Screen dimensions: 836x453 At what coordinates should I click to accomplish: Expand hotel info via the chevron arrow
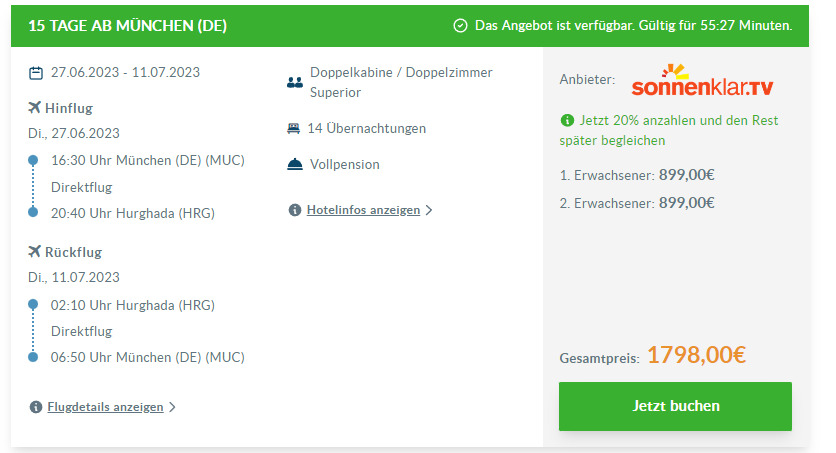[x=429, y=210]
